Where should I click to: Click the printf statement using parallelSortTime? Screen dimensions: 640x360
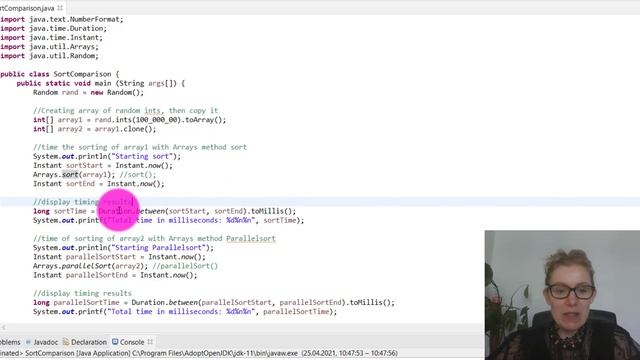[185, 312]
